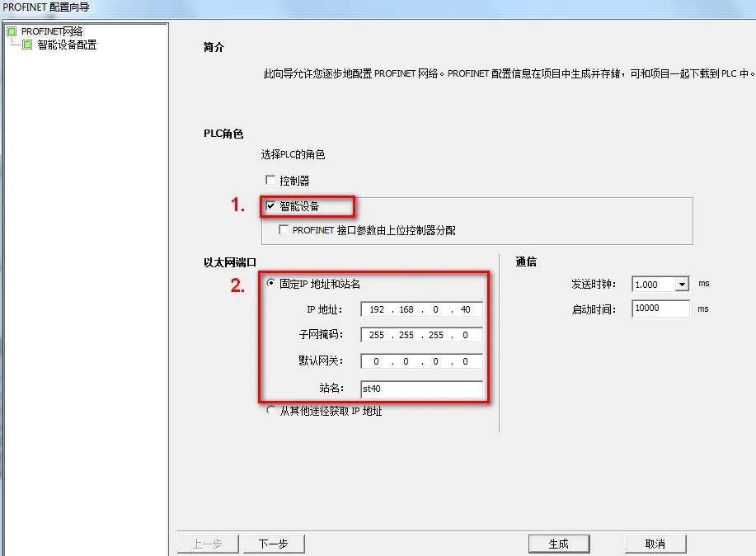Click the 取消 button

coord(655,543)
